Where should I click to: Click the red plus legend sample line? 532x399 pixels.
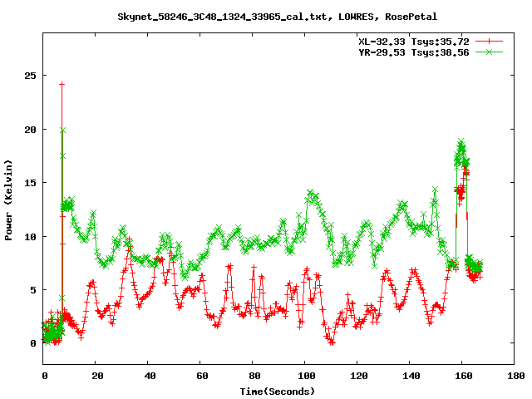point(489,42)
